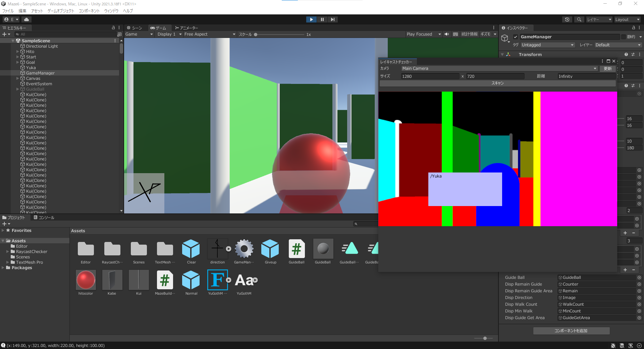
Task: Open the Default layer dropdown
Action: point(618,45)
